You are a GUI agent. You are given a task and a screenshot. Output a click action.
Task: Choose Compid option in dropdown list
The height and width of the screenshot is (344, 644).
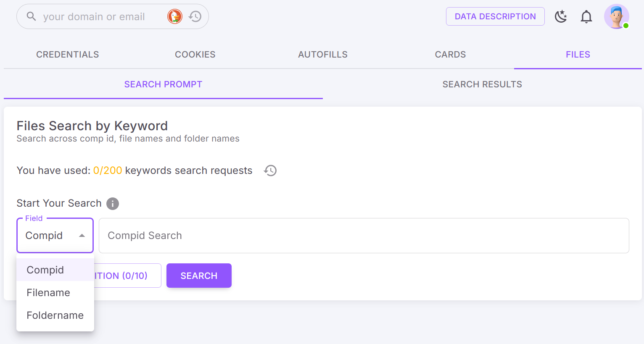coord(55,270)
